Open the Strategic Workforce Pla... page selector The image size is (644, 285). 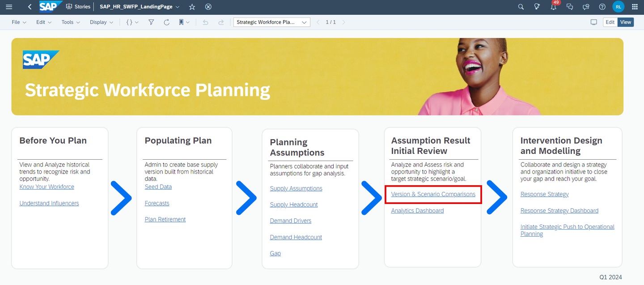coord(272,22)
